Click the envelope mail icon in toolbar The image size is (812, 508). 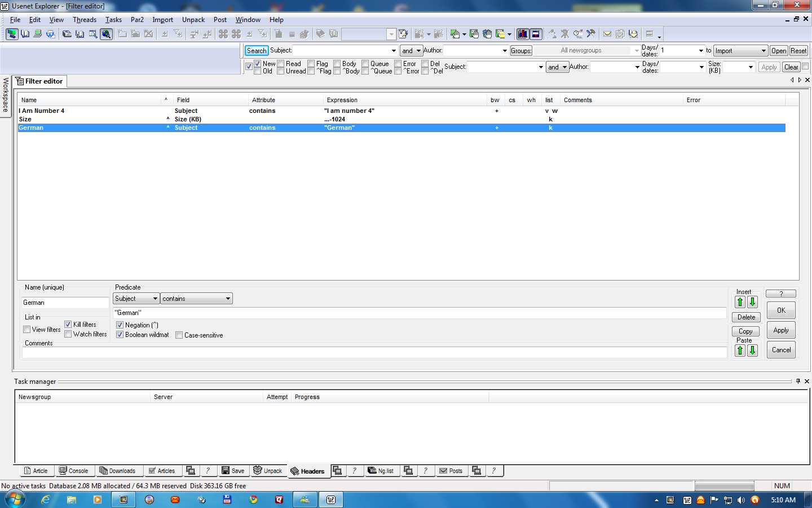click(607, 34)
